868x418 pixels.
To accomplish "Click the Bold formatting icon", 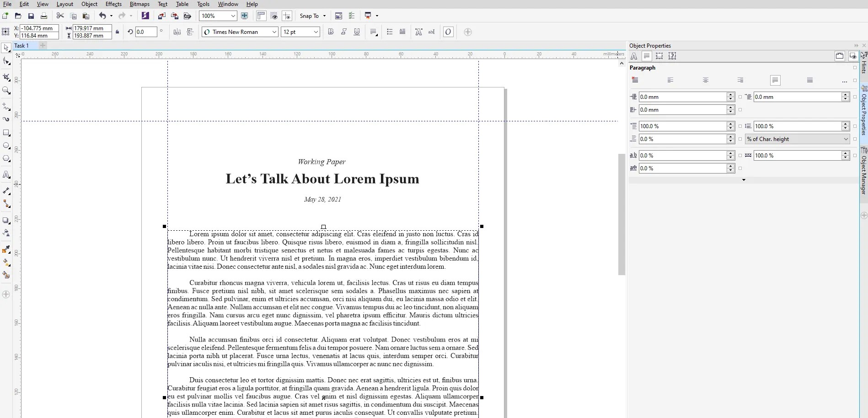I will click(331, 32).
